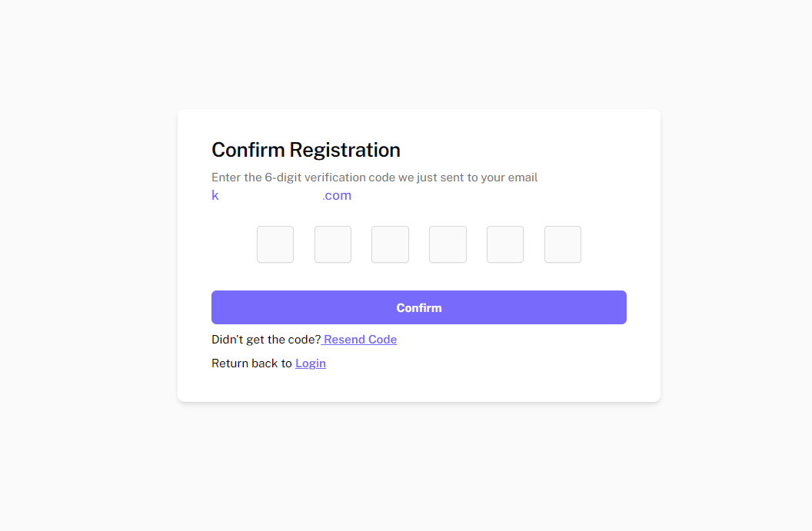Select the second verification digit box

click(333, 244)
